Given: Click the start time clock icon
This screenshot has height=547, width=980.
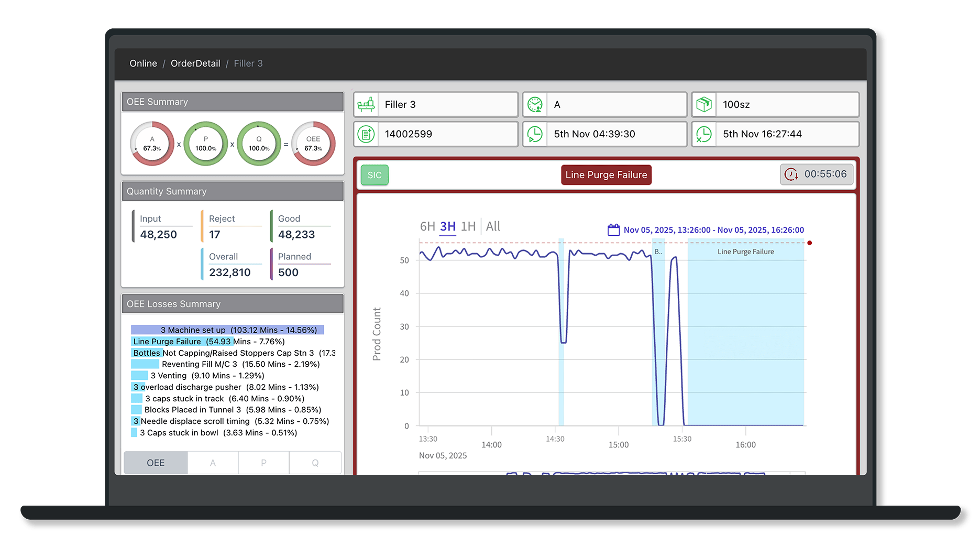Looking at the screenshot, I should pyautogui.click(x=535, y=134).
